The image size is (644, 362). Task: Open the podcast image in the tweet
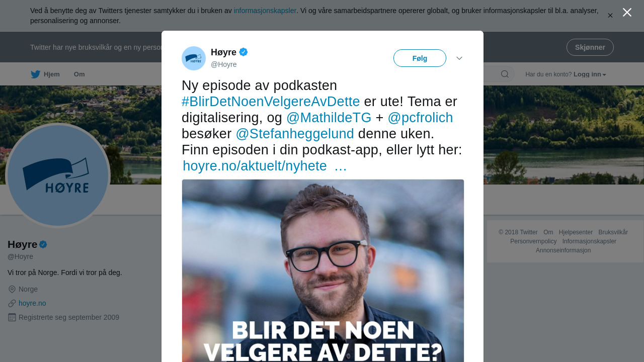pos(323,270)
